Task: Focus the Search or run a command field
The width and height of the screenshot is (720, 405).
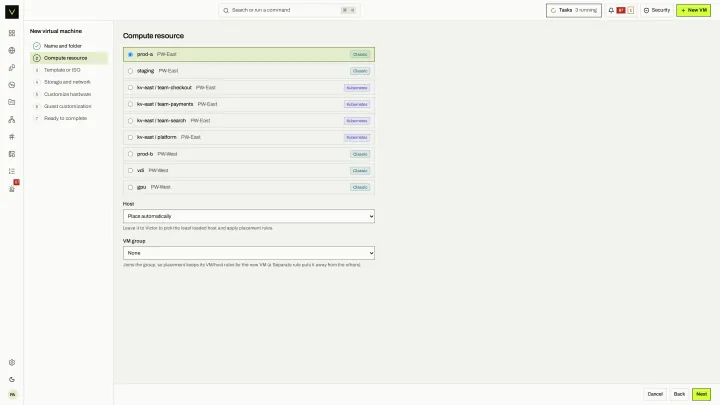Action: (x=289, y=10)
